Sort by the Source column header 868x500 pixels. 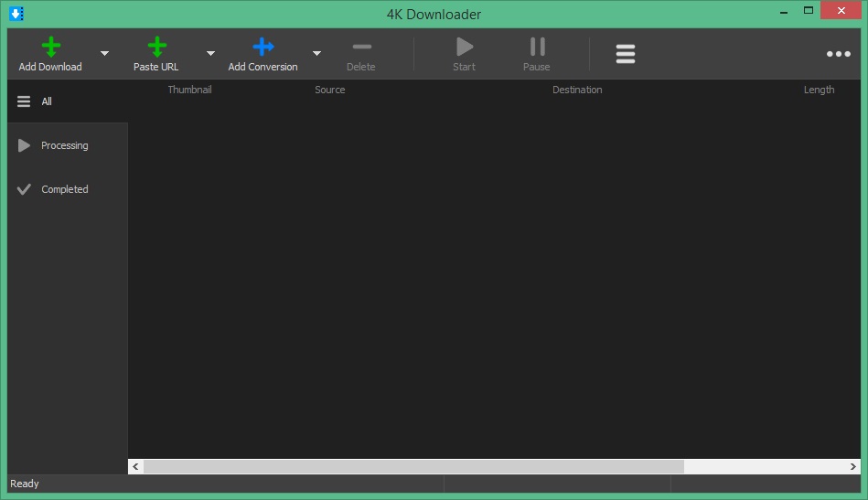pos(330,90)
